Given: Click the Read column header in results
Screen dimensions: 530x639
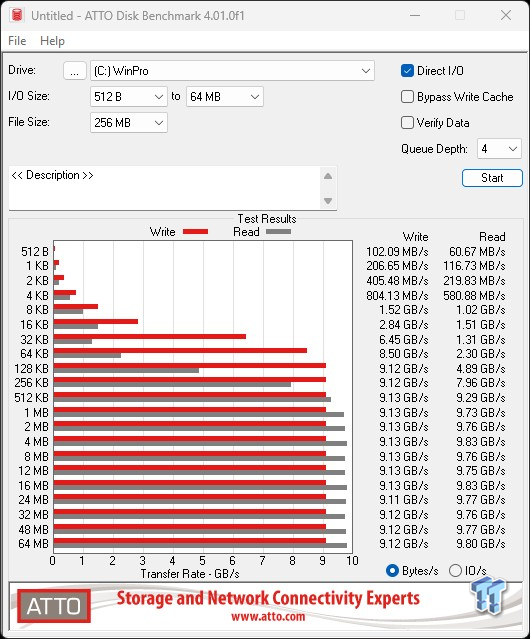Looking at the screenshot, I should [x=492, y=237].
